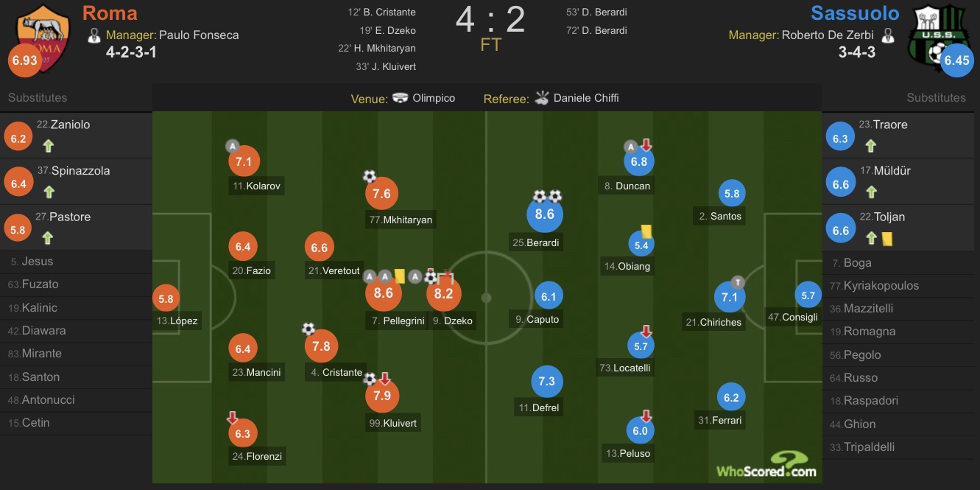
Task: Select Consigli goalkeeper rating circle
Action: pos(808,295)
